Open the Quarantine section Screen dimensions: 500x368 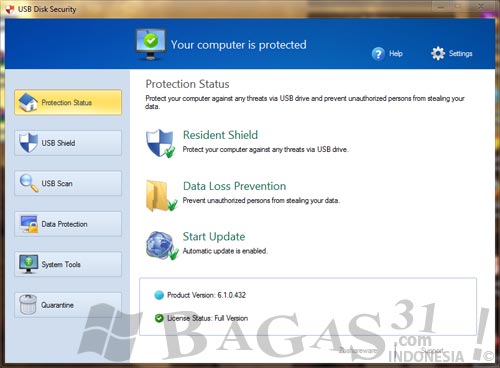pos(68,305)
